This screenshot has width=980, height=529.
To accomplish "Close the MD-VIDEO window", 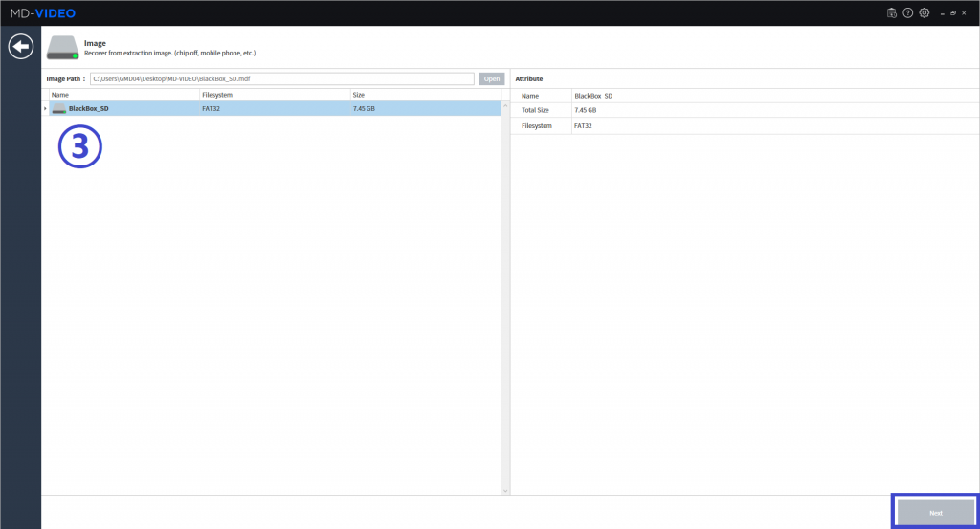I will (964, 13).
